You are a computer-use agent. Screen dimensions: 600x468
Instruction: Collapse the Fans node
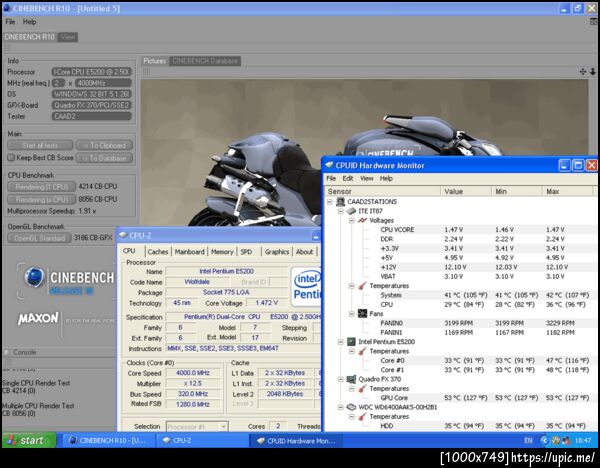[351, 314]
